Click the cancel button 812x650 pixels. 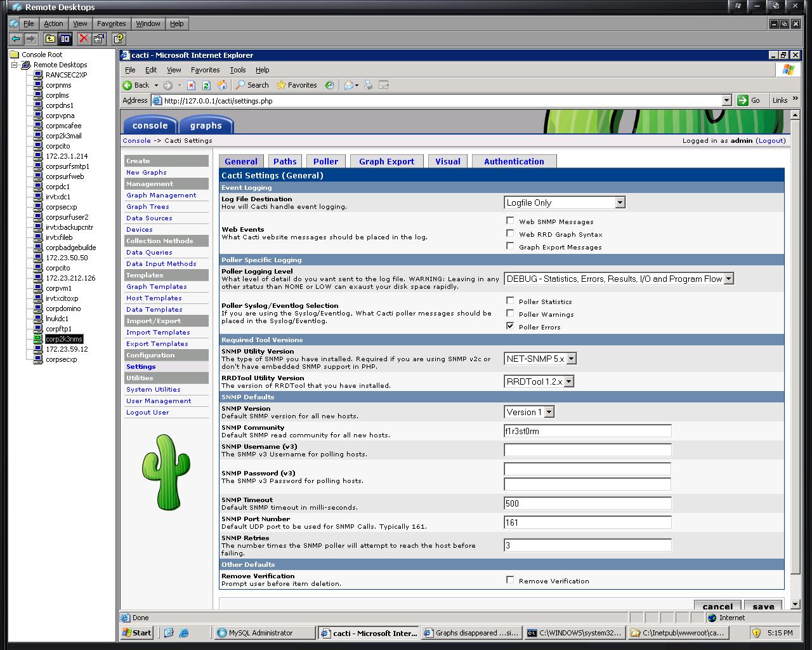(717, 606)
